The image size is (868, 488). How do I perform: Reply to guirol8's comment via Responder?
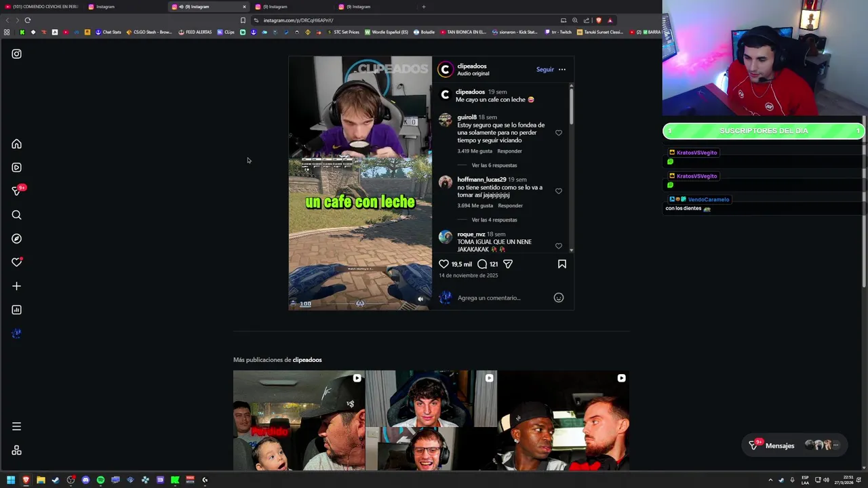tap(510, 151)
